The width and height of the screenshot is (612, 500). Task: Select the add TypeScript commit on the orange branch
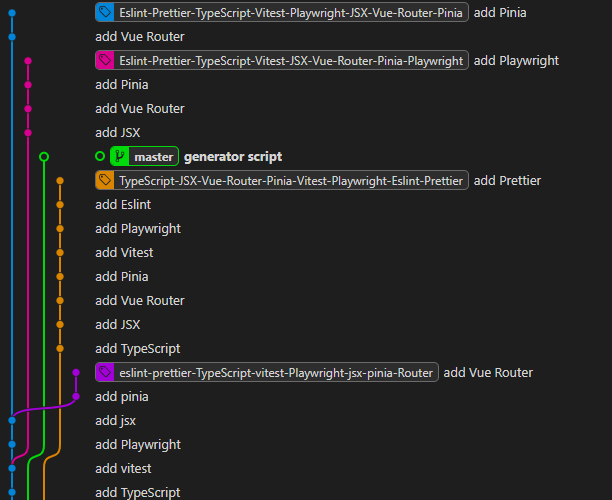click(x=138, y=349)
